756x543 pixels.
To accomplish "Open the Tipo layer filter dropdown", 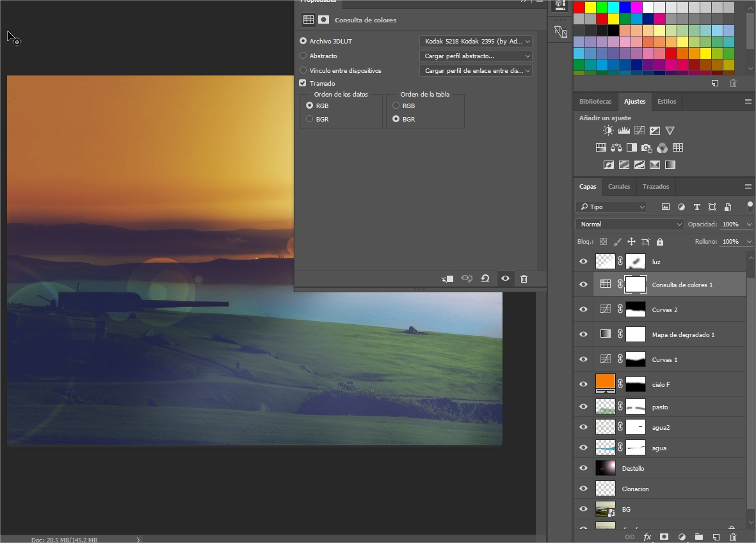I will point(611,207).
